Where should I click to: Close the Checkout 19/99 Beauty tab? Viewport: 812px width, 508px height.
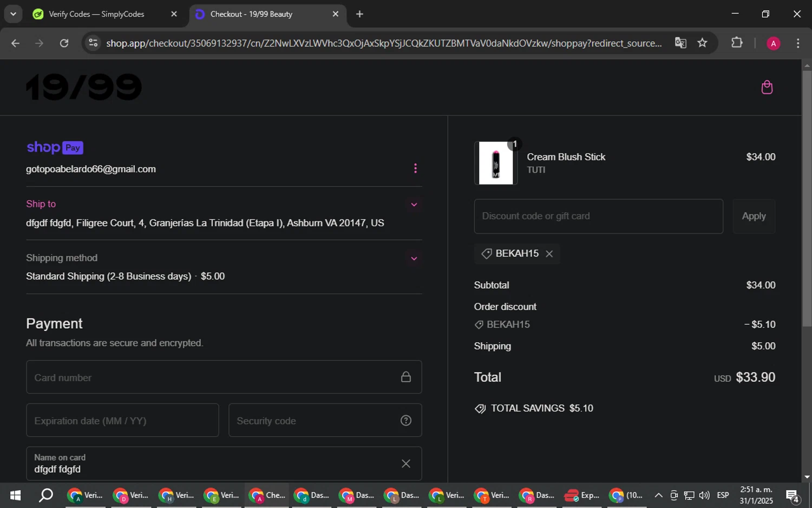336,14
